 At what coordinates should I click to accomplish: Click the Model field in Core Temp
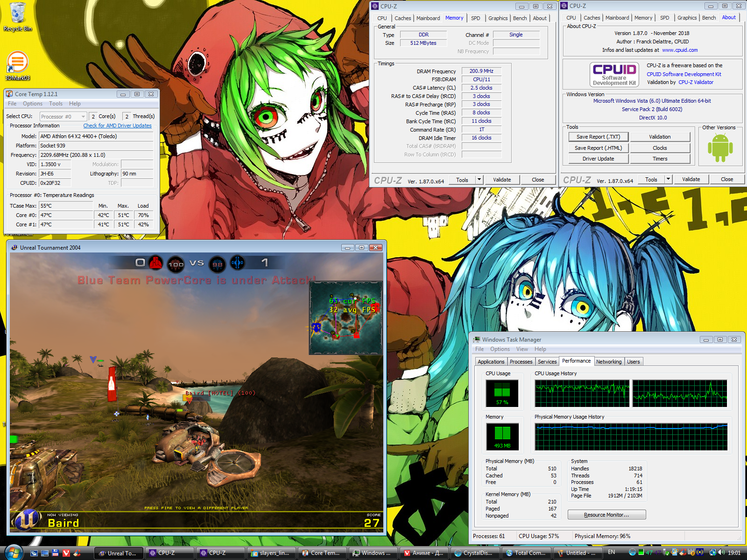96,136
